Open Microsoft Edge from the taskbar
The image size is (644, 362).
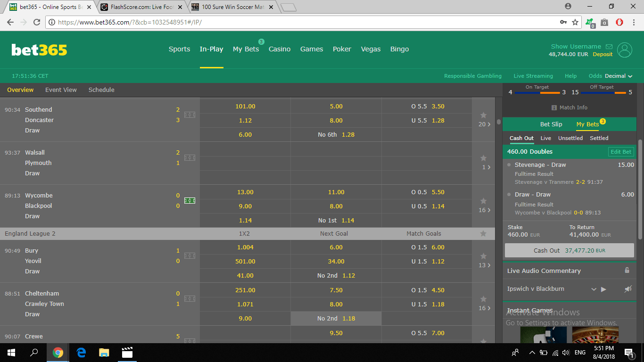click(x=81, y=352)
